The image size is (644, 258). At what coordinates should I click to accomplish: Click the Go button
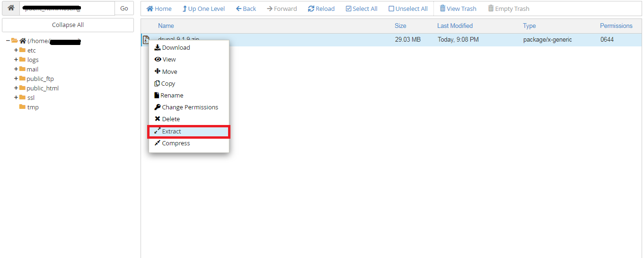click(124, 8)
